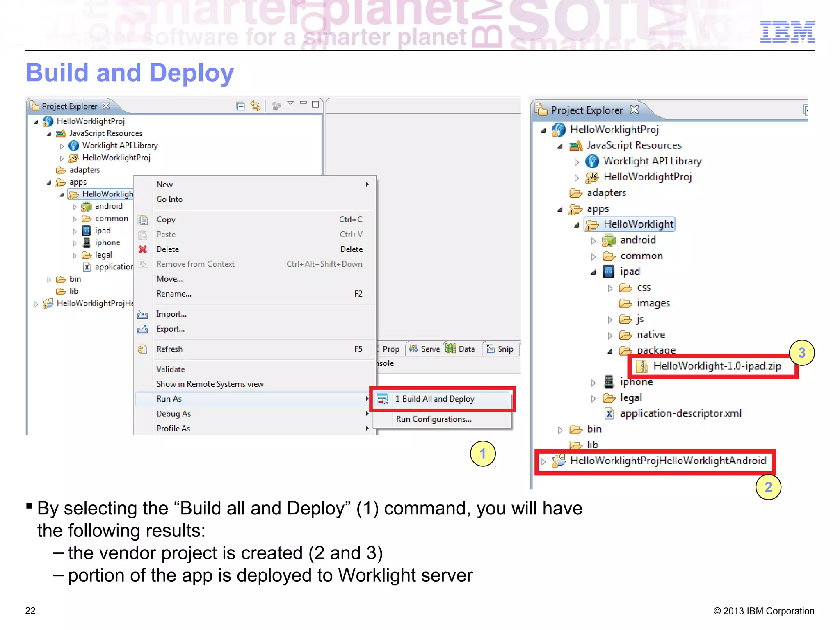Expand js folder under ipad
This screenshot has height=630, width=840.
click(x=610, y=320)
